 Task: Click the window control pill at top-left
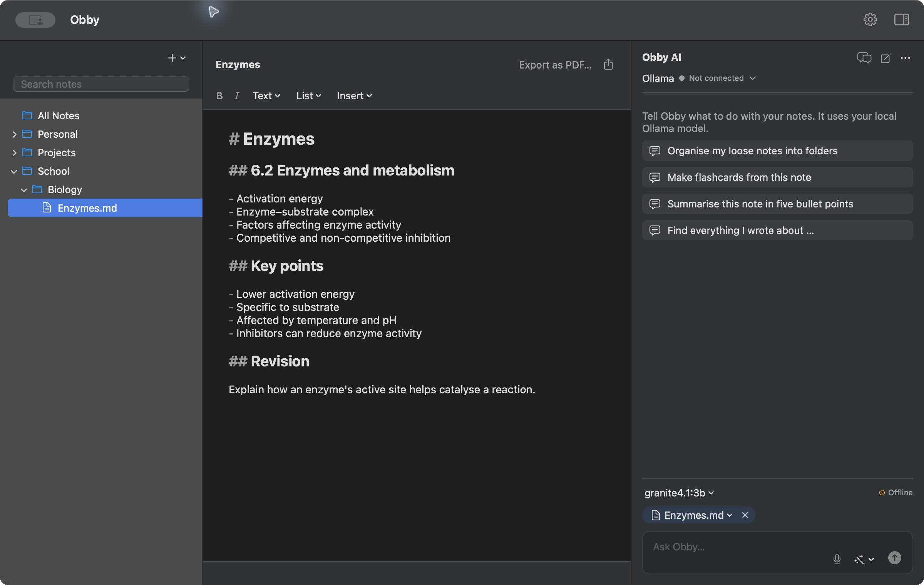tap(35, 20)
